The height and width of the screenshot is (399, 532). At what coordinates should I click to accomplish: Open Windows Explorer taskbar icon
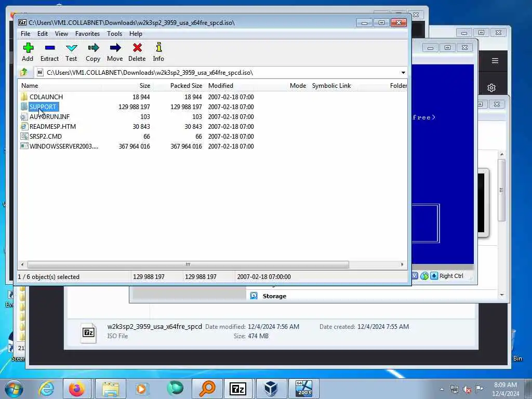pyautogui.click(x=111, y=389)
